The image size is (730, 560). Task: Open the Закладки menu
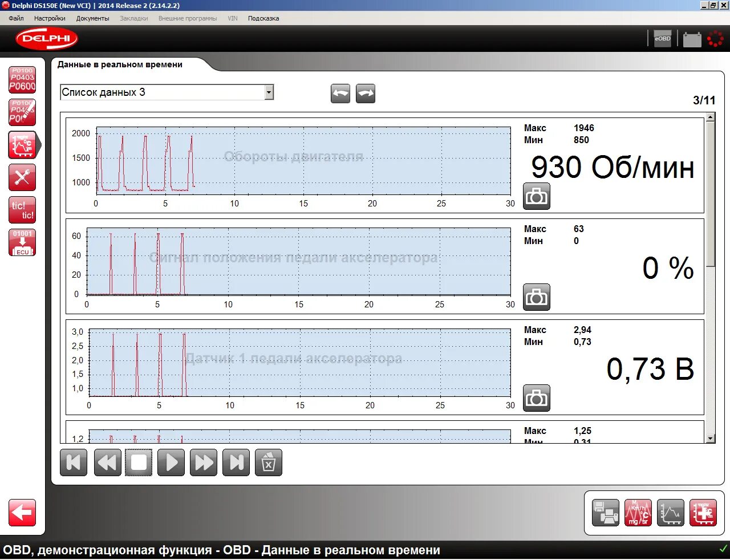tap(134, 18)
